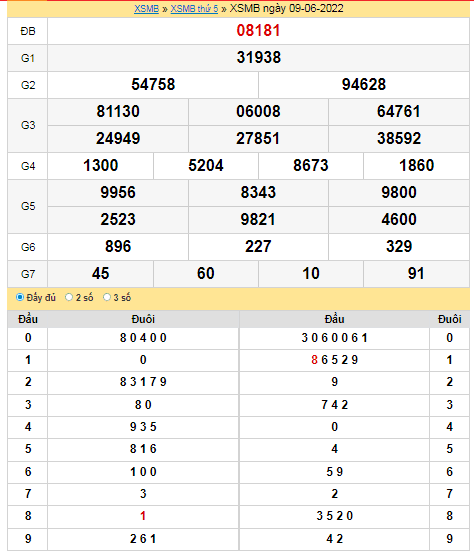The image size is (474, 557).
Task: Click the special prize number 08181
Action: 258,31
